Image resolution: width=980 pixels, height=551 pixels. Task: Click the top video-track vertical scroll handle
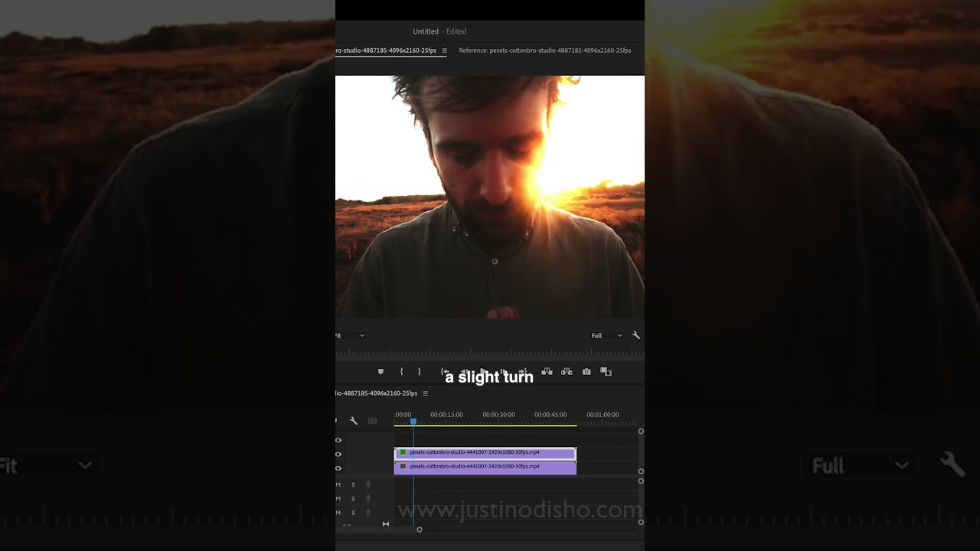pos(641,432)
